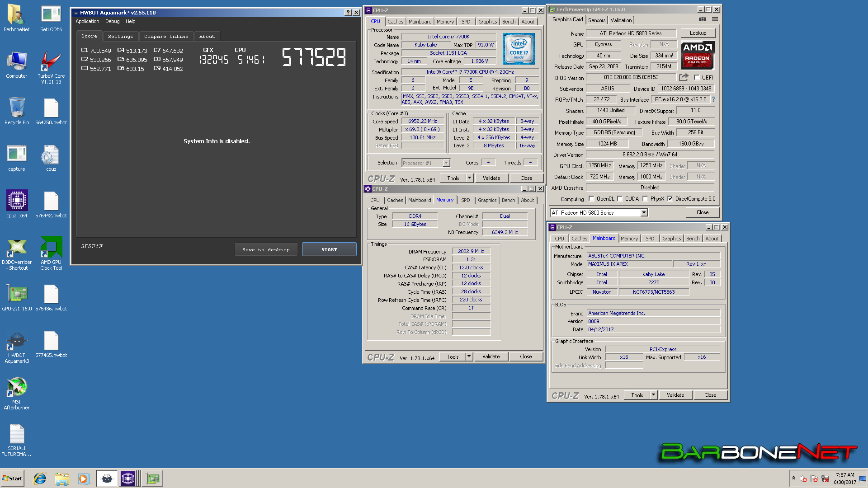Select the 575486.hwbot file icon
The width and height of the screenshot is (868, 488).
point(51,297)
